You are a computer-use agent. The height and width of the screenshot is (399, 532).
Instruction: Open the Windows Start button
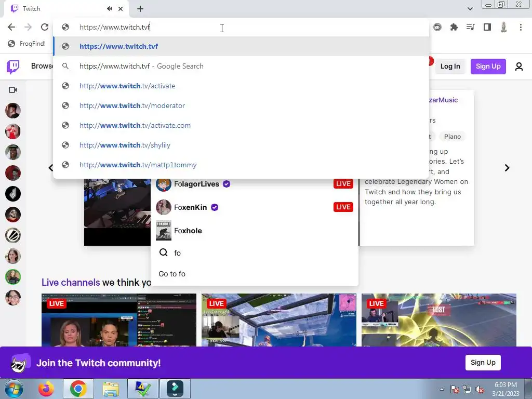(14, 389)
